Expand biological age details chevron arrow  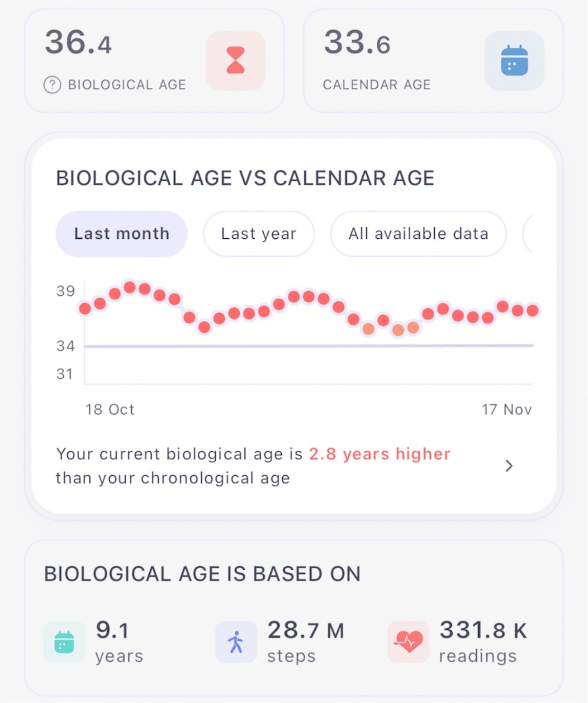click(509, 466)
